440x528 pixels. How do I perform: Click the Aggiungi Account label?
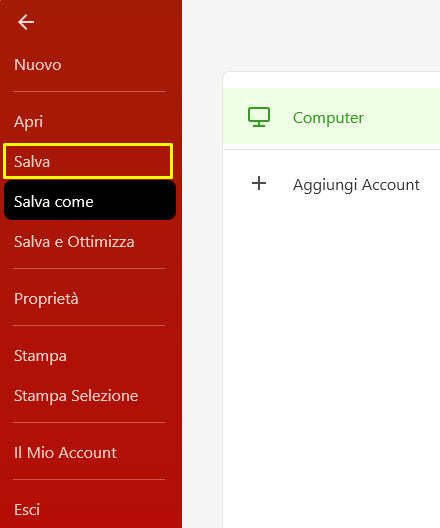click(356, 185)
